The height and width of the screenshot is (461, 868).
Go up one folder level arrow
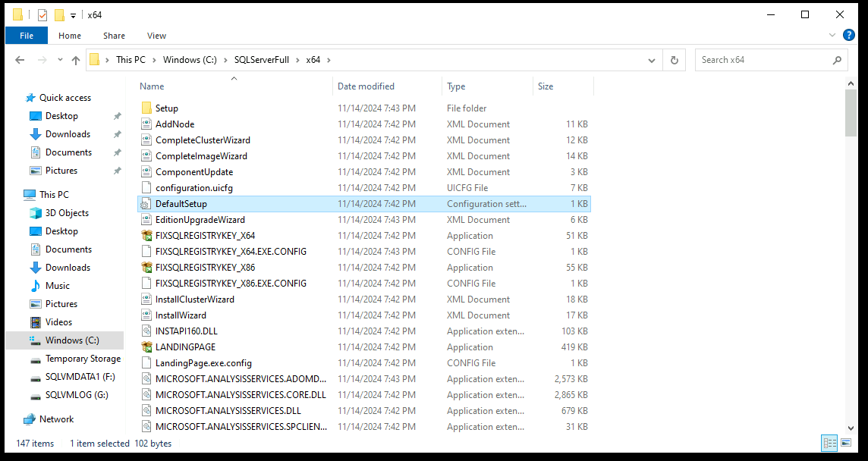[x=76, y=61]
